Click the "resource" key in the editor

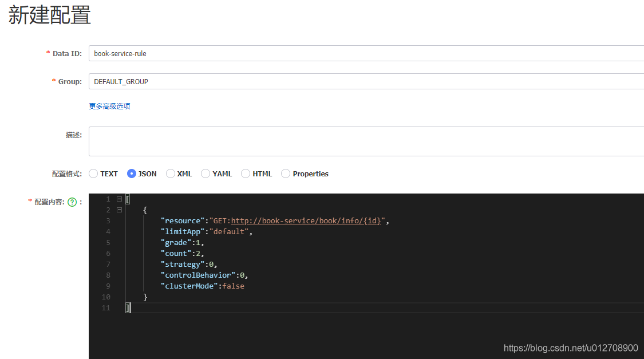(183, 221)
